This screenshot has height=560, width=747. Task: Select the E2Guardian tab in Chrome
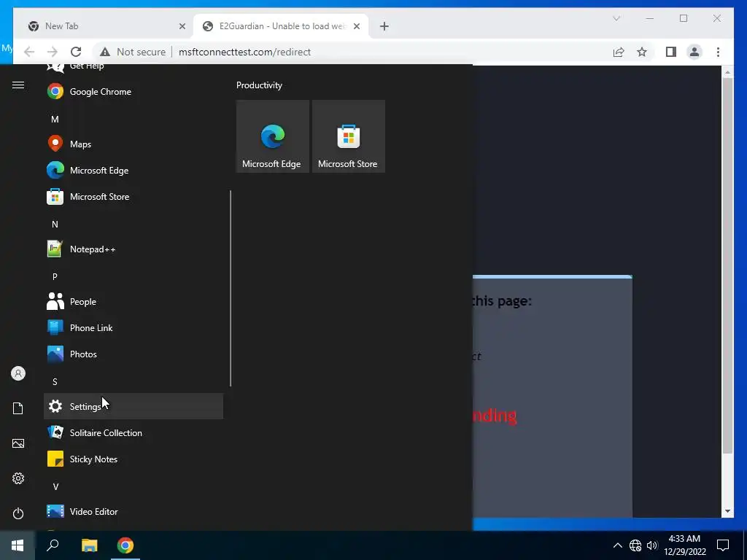281,26
